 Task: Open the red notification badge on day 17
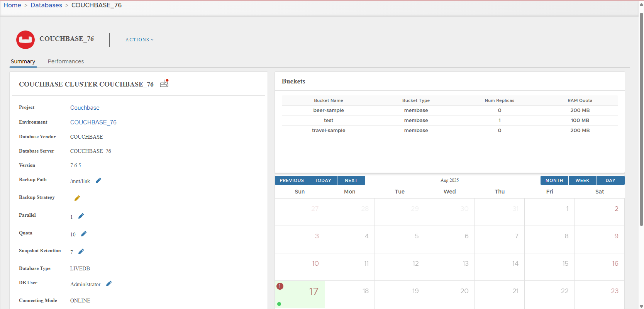pyautogui.click(x=280, y=286)
